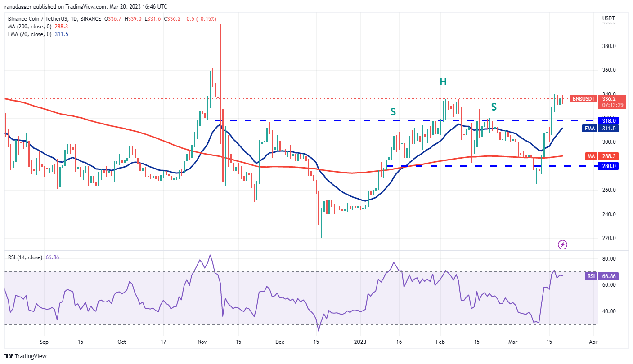633x364 pixels.
Task: Click the purple lightning bolt event icon
Action: [x=562, y=244]
